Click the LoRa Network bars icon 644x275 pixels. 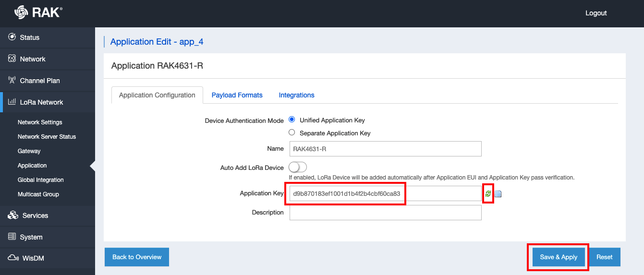tap(12, 102)
